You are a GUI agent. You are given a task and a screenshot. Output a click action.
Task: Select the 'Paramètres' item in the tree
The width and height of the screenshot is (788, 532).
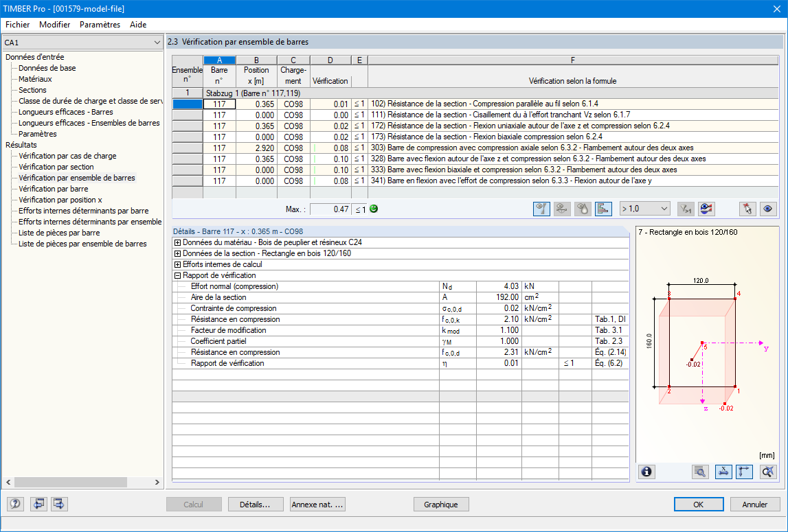[38, 134]
